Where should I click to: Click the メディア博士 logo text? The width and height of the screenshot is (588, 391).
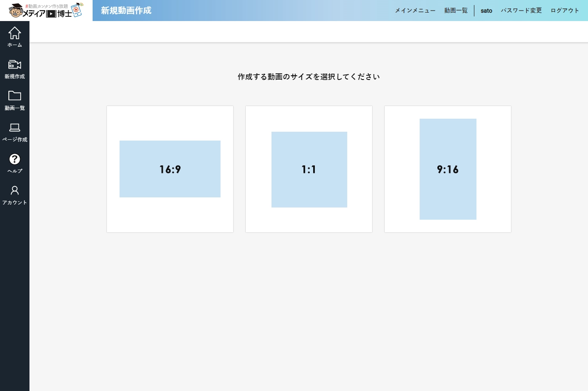coord(47,13)
